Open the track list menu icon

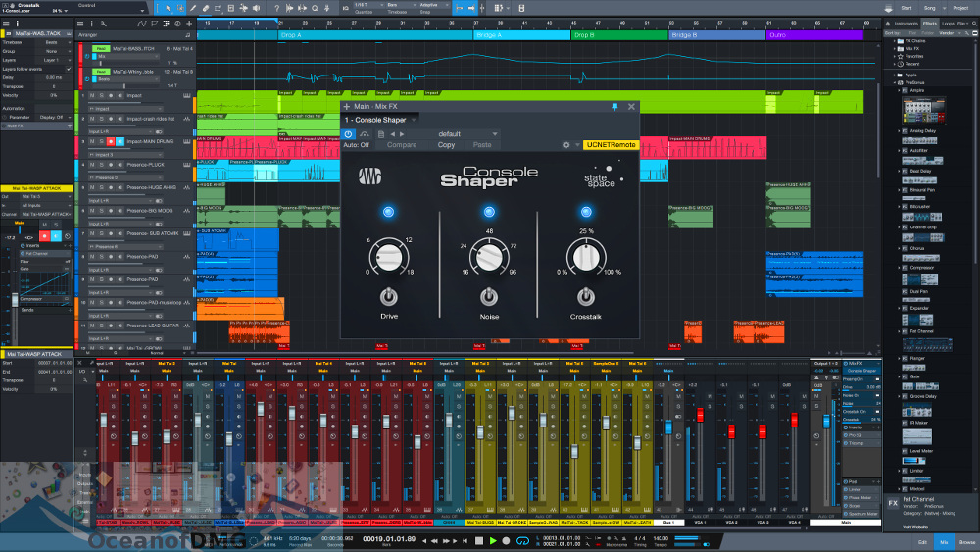click(x=80, y=24)
